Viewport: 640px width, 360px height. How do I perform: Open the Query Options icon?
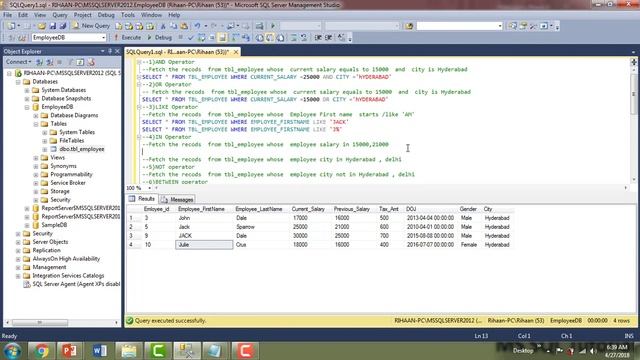point(212,38)
